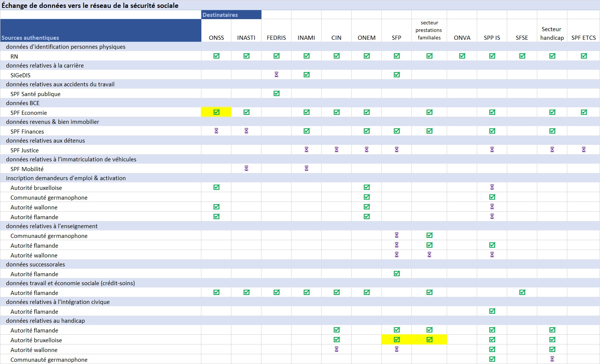Click the 'données successorales' category row
This screenshot has width=600, height=364.
[x=36, y=265]
